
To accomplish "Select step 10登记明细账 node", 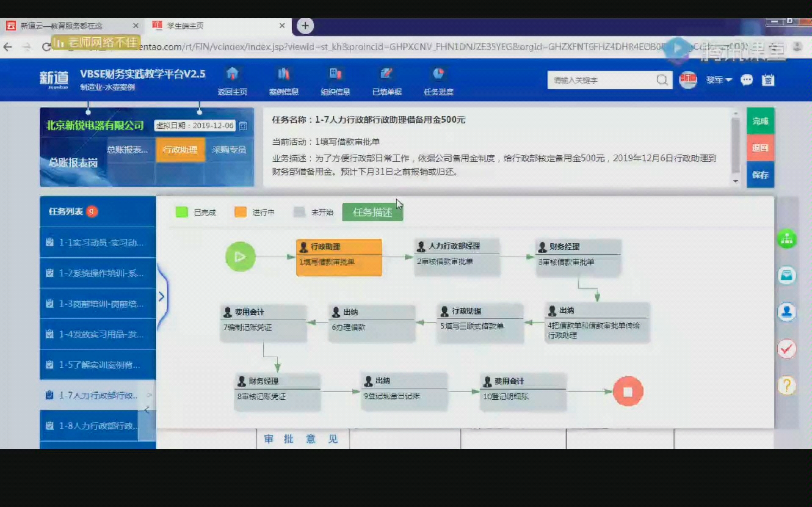I will point(523,392).
